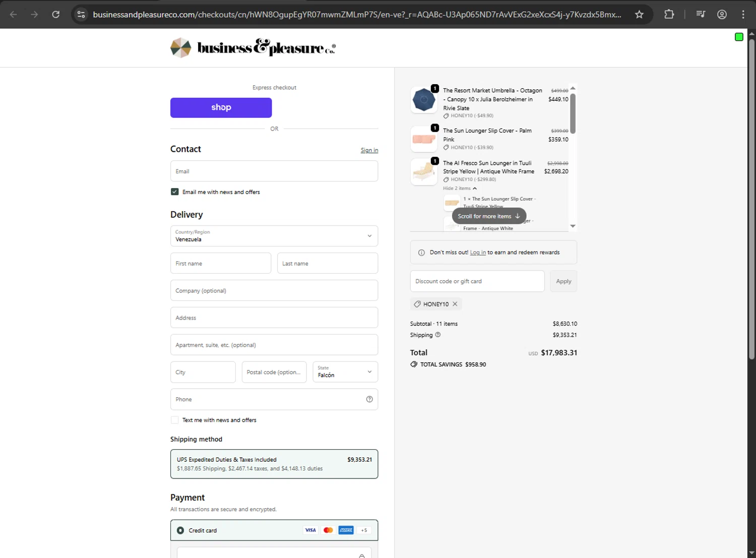Open the browser profile icon
This screenshot has height=558, width=756.
(x=722, y=14)
